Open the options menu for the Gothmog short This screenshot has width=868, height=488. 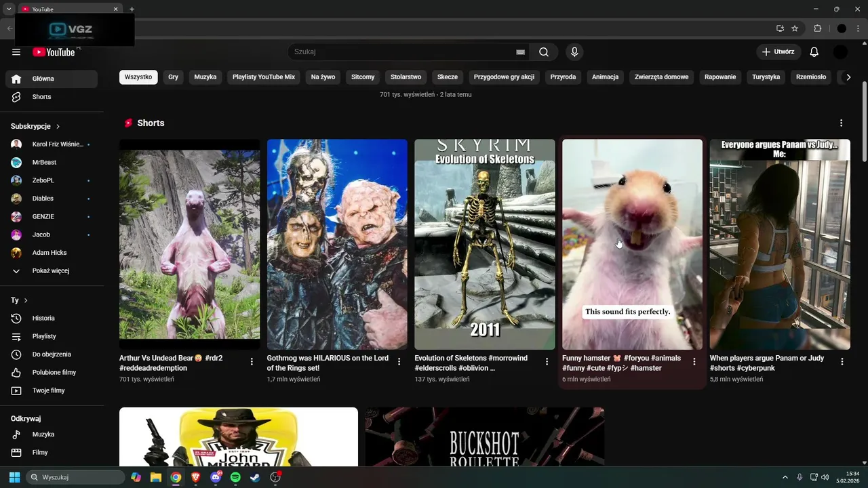click(399, 362)
